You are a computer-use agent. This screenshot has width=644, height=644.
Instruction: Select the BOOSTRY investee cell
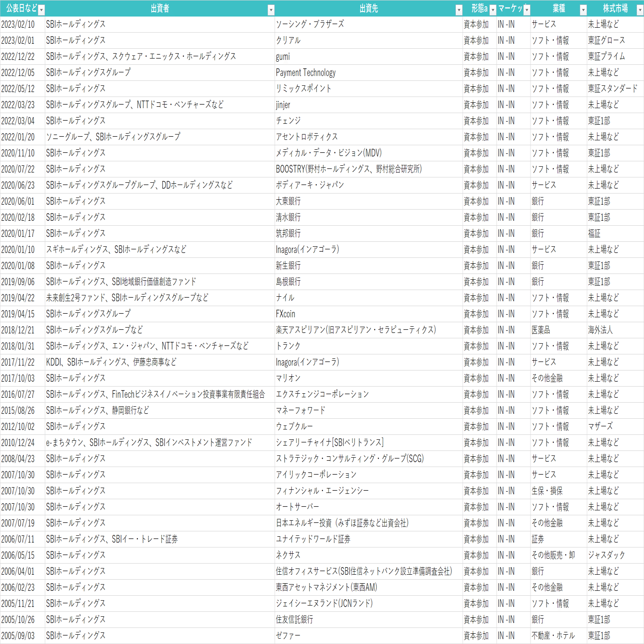pyautogui.click(x=369, y=169)
